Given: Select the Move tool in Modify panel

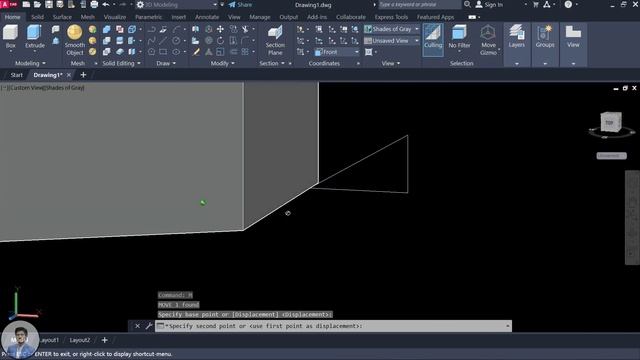Looking at the screenshot, I should [220, 29].
